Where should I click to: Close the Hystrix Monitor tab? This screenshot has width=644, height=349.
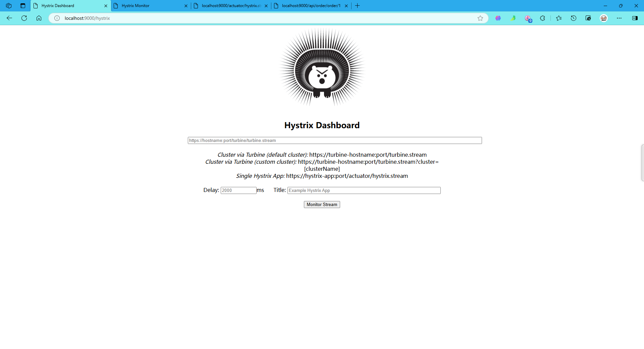click(x=186, y=6)
